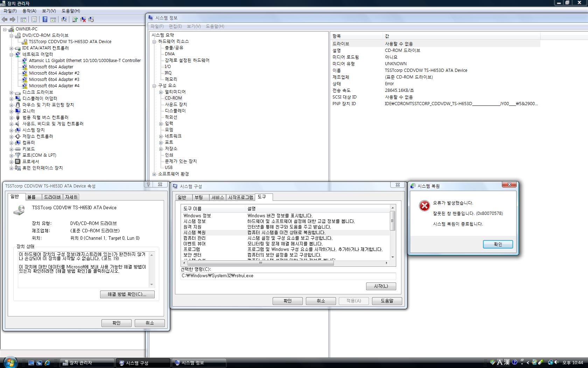Viewport: 588px width, 368px height.
Task: Collapse the DVD/CD-ROM 드라이브 tree node
Action: 11,35
